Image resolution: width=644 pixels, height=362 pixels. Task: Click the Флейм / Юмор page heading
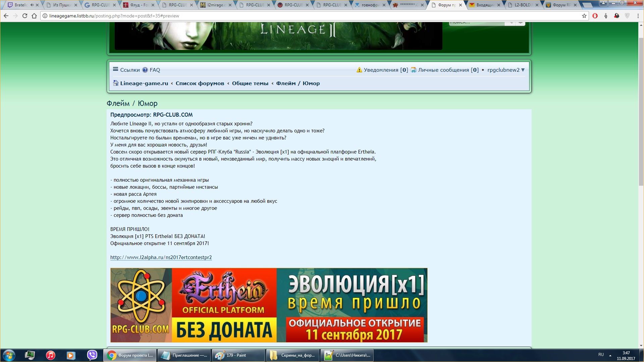tap(132, 103)
